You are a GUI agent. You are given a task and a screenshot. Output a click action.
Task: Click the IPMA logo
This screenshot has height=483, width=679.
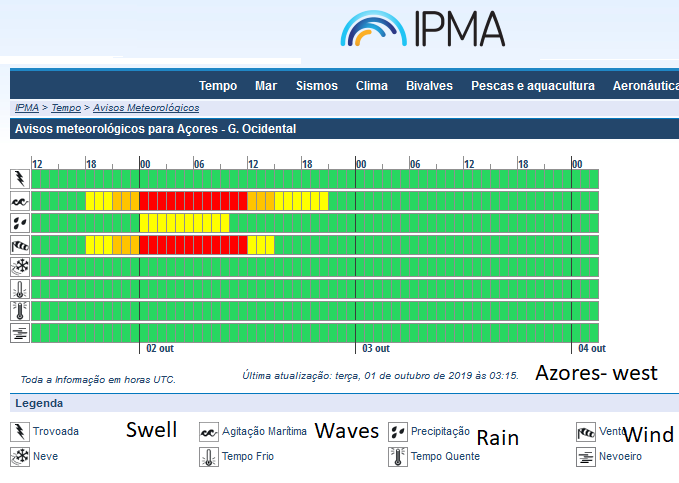(423, 29)
